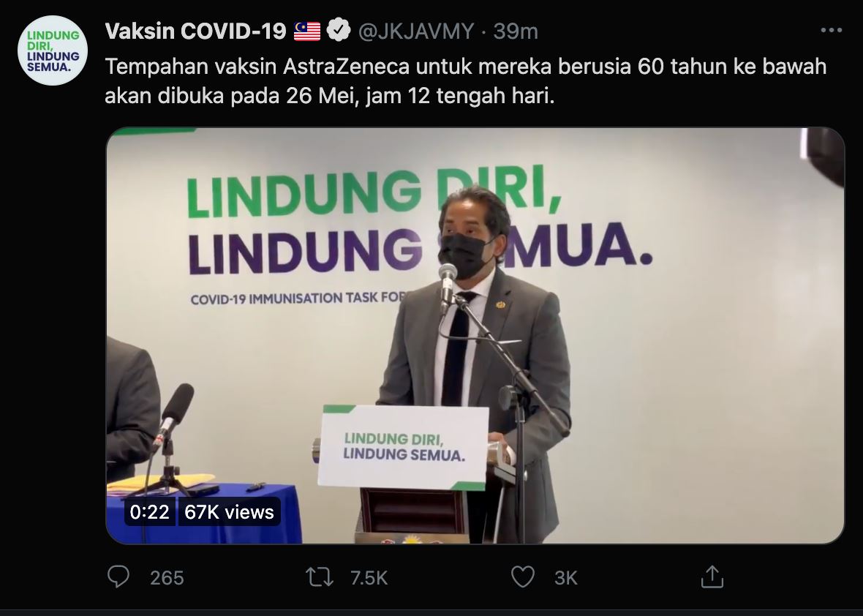Screen dimensions: 863x616
Task: View the 3K likes count
Action: (x=566, y=578)
